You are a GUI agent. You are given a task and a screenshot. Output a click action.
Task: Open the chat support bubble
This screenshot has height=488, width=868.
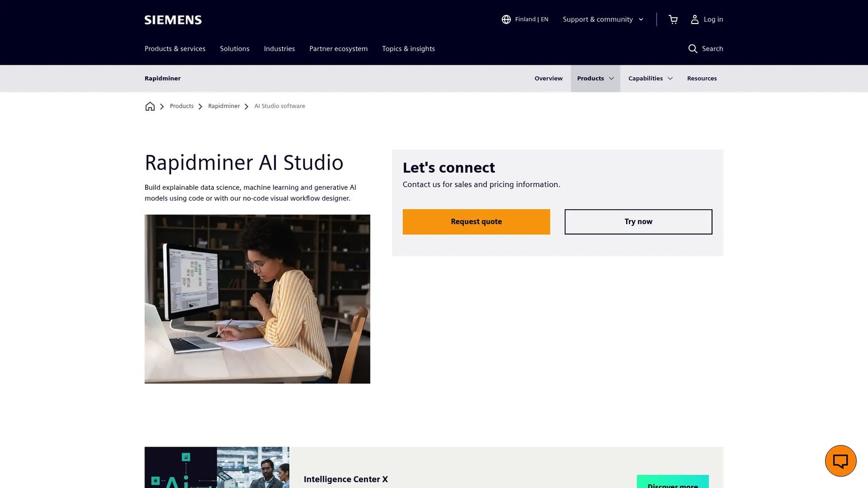[840, 460]
